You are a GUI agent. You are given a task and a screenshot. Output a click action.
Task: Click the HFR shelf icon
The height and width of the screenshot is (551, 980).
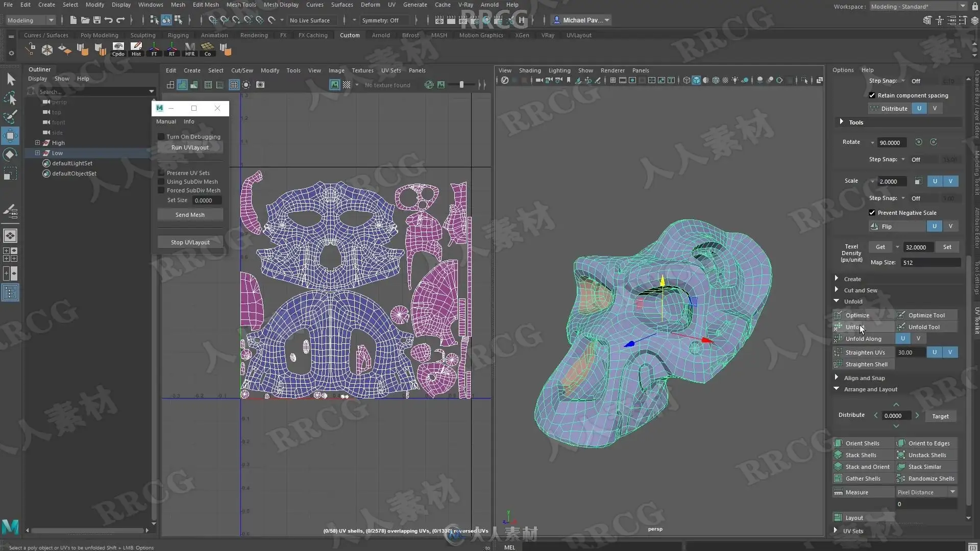(x=189, y=49)
